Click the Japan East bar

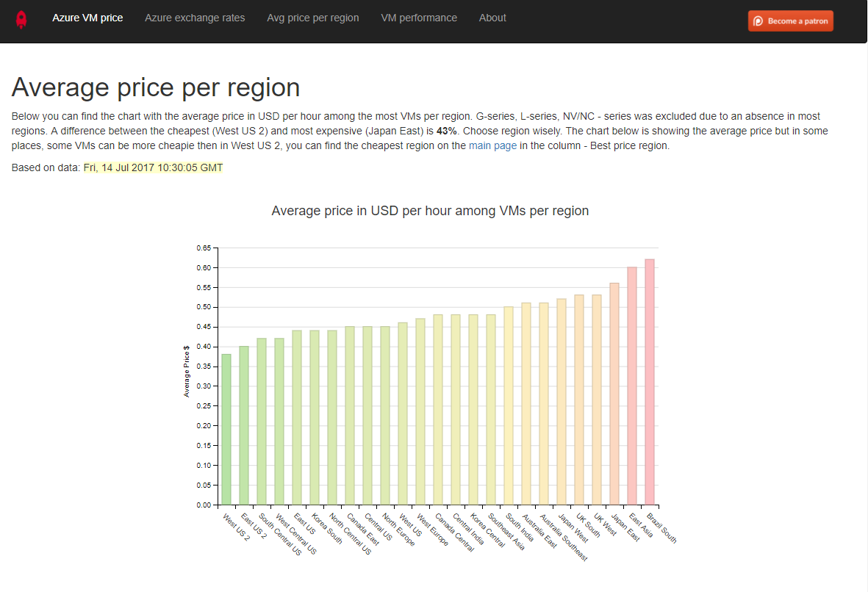pyautogui.click(x=614, y=394)
